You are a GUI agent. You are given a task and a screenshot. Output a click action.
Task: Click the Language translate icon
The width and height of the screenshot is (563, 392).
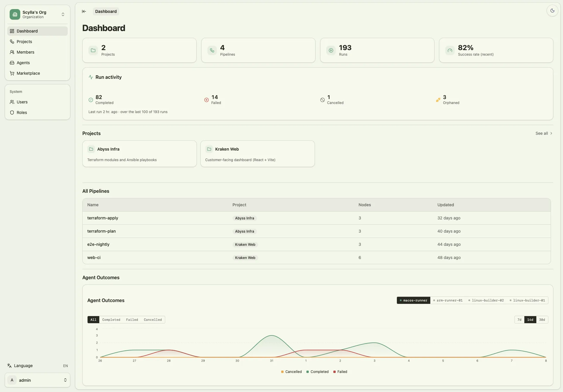[9, 366]
